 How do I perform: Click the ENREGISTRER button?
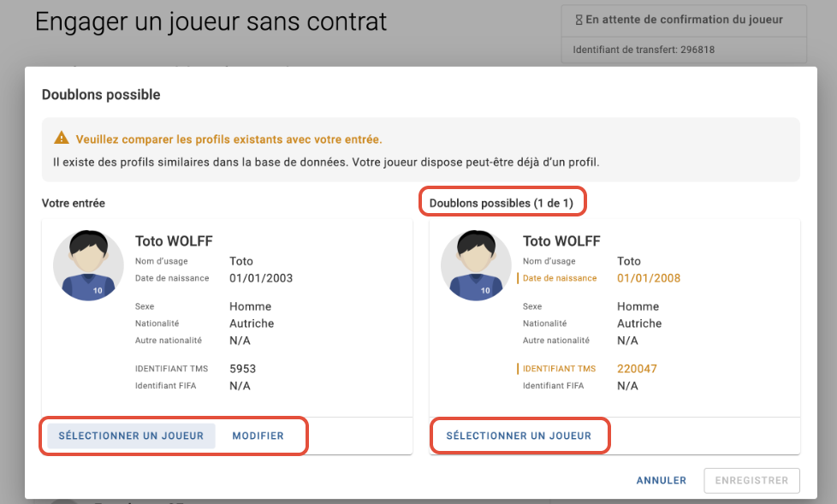pyautogui.click(x=751, y=481)
